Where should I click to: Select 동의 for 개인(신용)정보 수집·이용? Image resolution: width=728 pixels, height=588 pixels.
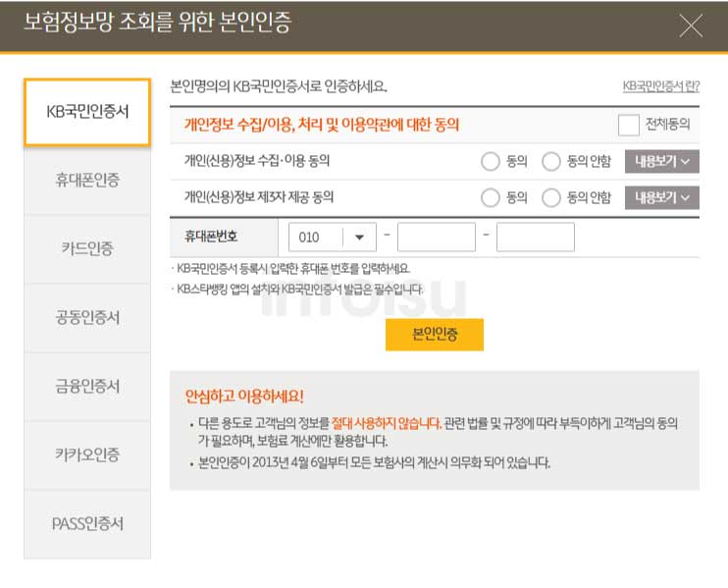491,162
